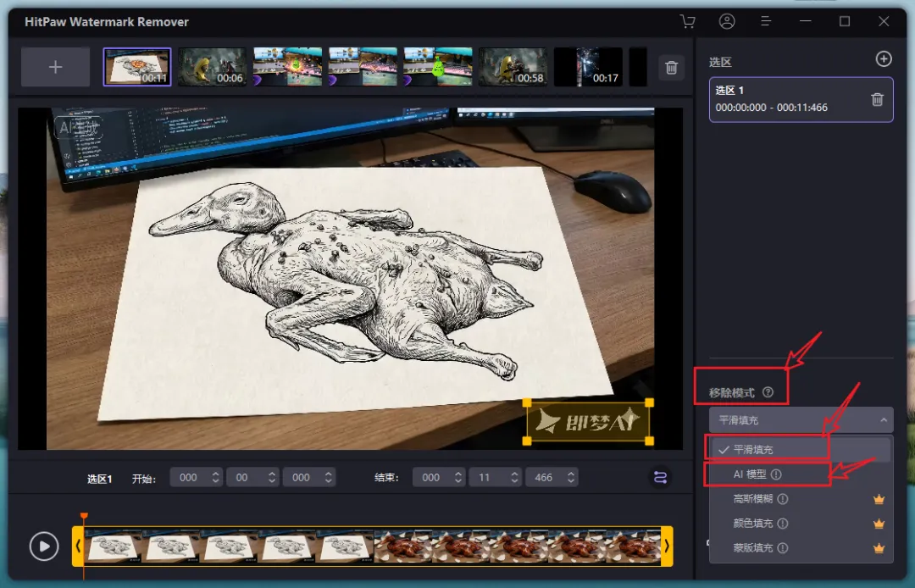Select the 00:17 video thumbnail

588,67
